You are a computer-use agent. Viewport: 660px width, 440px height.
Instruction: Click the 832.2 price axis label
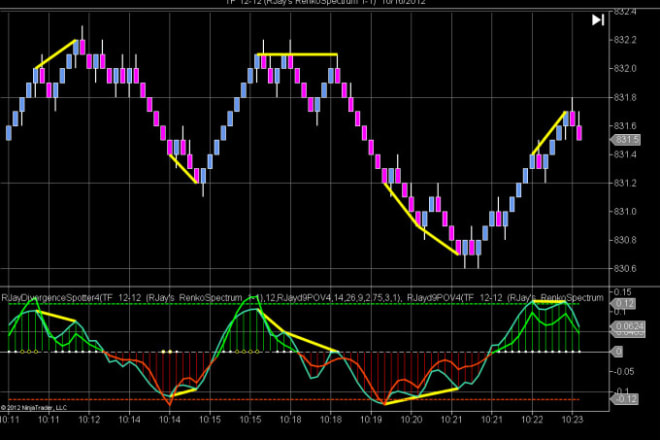[x=625, y=40]
